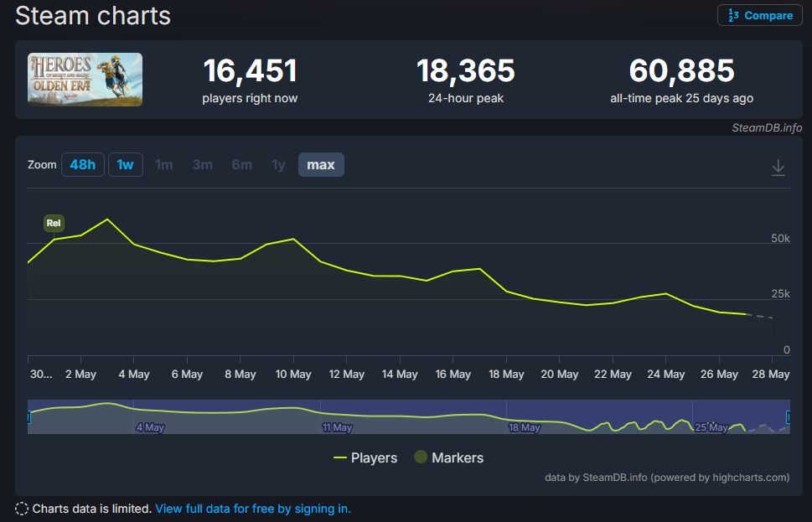This screenshot has height=522, width=812.
Task: Click the 10 May axis label
Action: click(293, 374)
